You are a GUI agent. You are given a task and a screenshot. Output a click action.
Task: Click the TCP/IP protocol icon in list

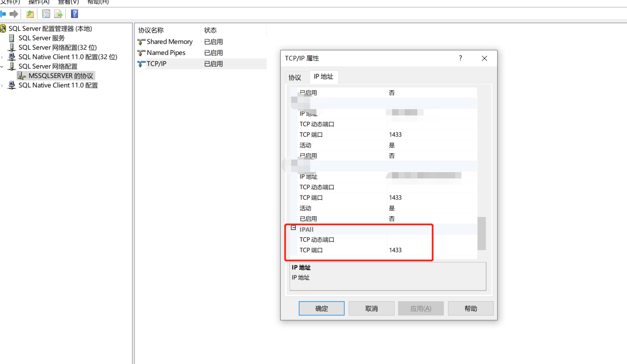[x=141, y=64]
